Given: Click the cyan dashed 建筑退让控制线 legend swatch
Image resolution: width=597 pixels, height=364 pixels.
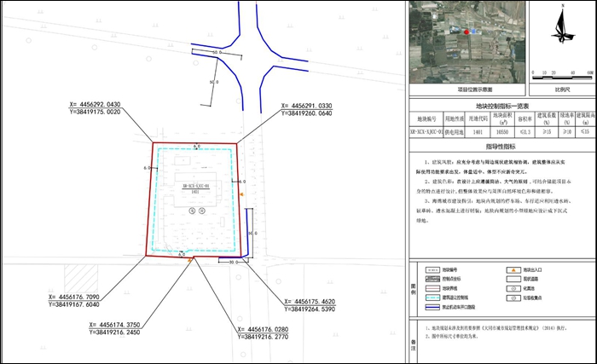Looking at the screenshot, I should coord(432,298).
